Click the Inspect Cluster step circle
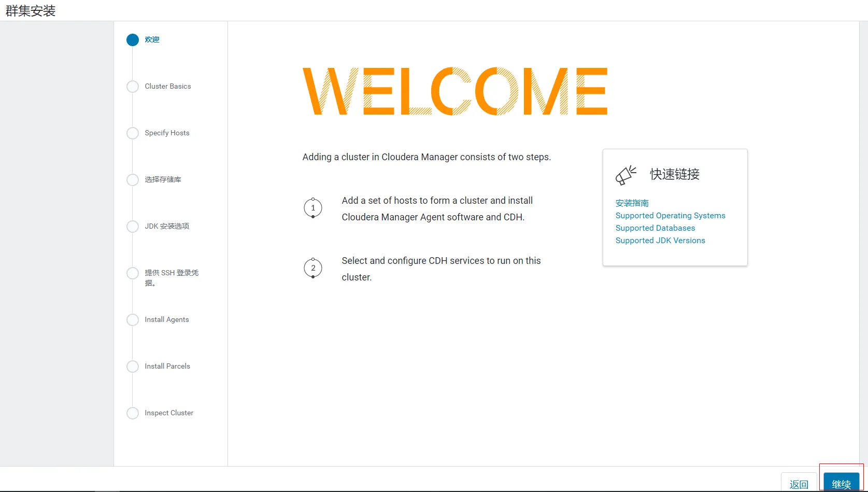Viewport: 868px width, 492px height. point(133,413)
